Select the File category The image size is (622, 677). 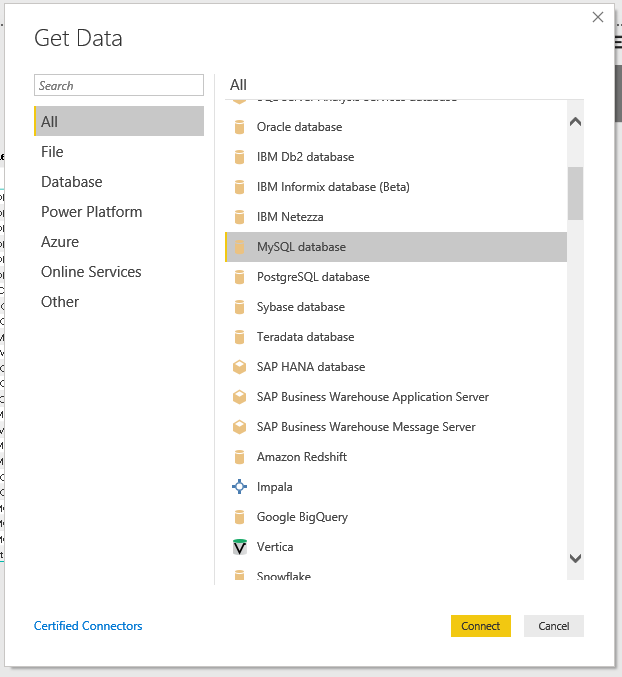click(x=119, y=152)
